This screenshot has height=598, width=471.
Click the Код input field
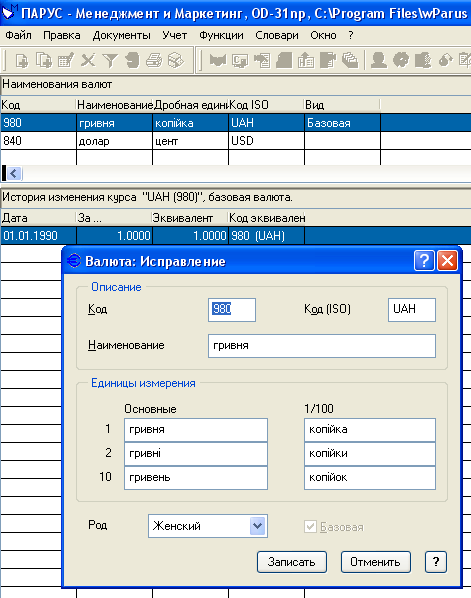[232, 310]
